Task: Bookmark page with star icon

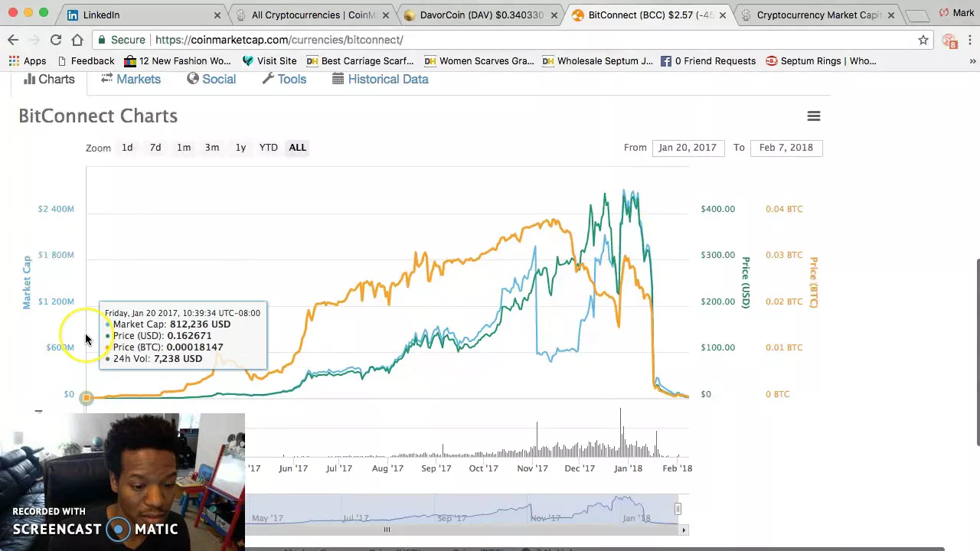Action: pos(923,40)
